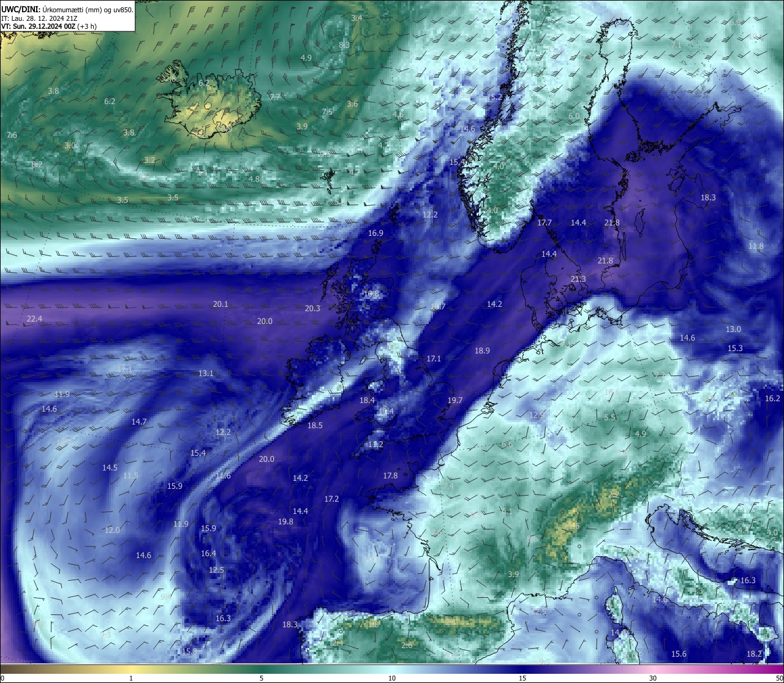Click the 30 tick on the color scale
Screen dimensions: 784x683
(653, 678)
